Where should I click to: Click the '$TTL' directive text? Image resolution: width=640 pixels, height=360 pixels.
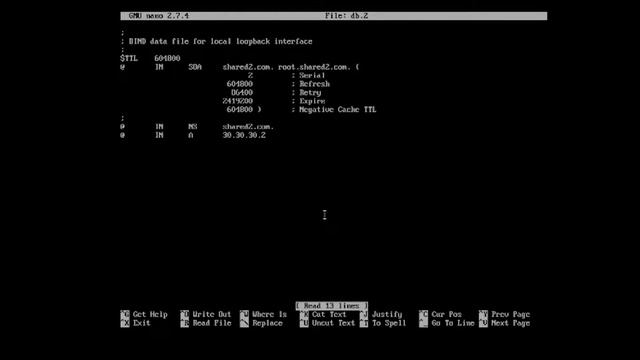point(129,58)
